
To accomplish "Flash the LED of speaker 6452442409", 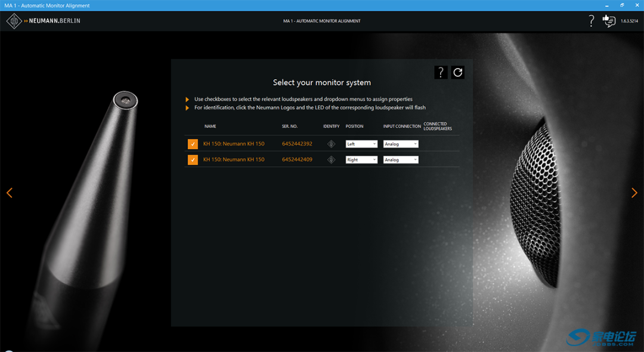I will (x=331, y=159).
